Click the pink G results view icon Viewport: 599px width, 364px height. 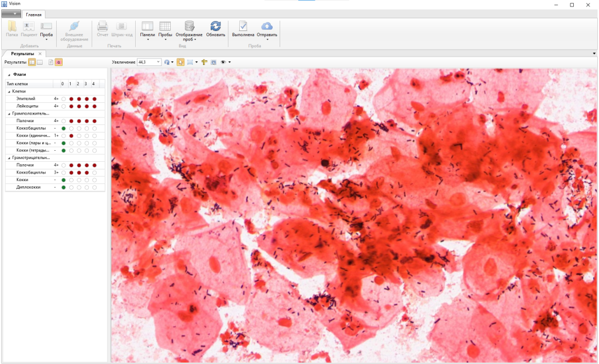58,62
